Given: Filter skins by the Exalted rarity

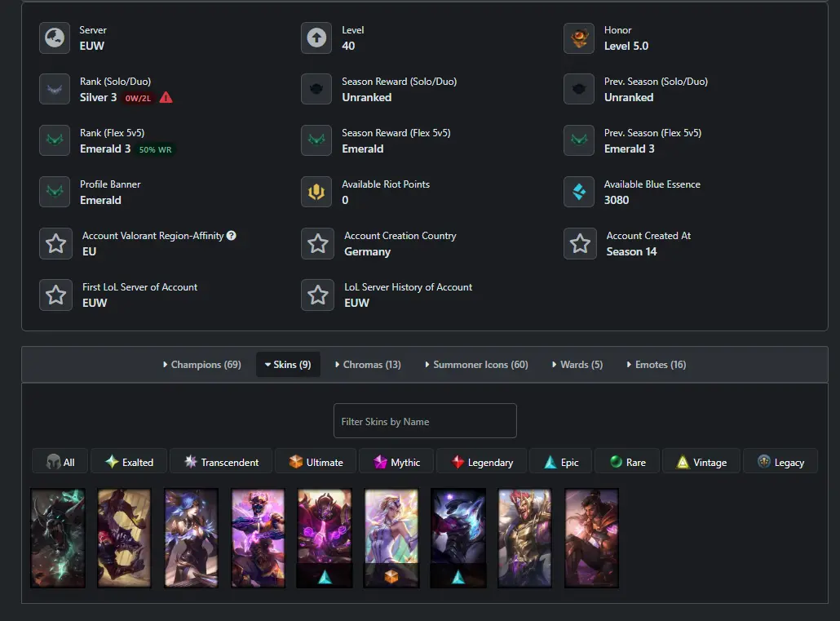Looking at the screenshot, I should pyautogui.click(x=129, y=462).
